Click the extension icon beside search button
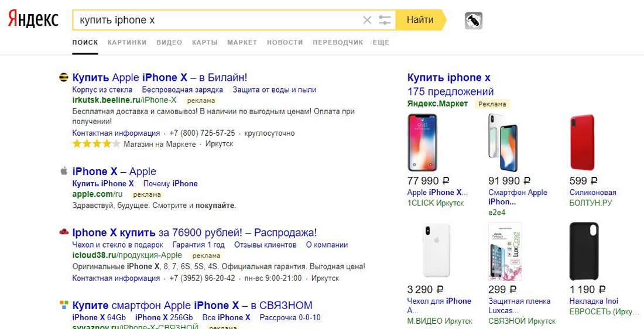This screenshot has width=644, height=329. (473, 20)
